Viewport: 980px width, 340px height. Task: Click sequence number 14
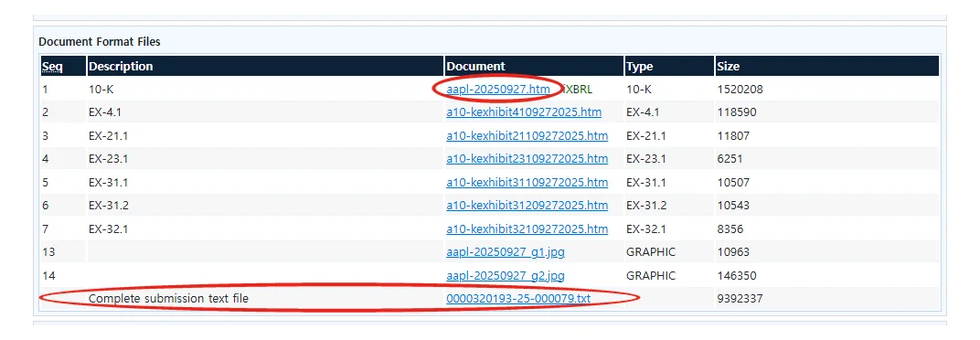(48, 276)
